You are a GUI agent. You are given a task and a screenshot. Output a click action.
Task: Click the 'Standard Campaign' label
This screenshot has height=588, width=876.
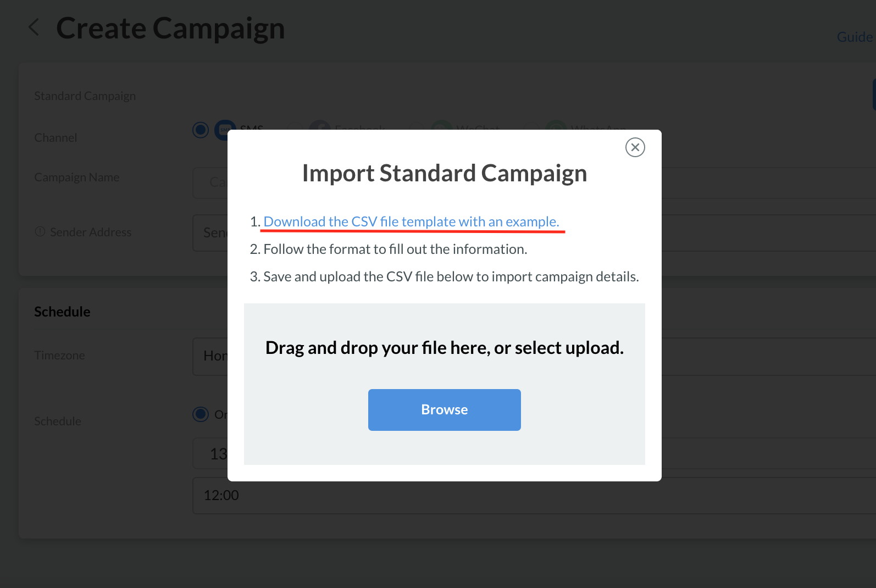point(85,96)
